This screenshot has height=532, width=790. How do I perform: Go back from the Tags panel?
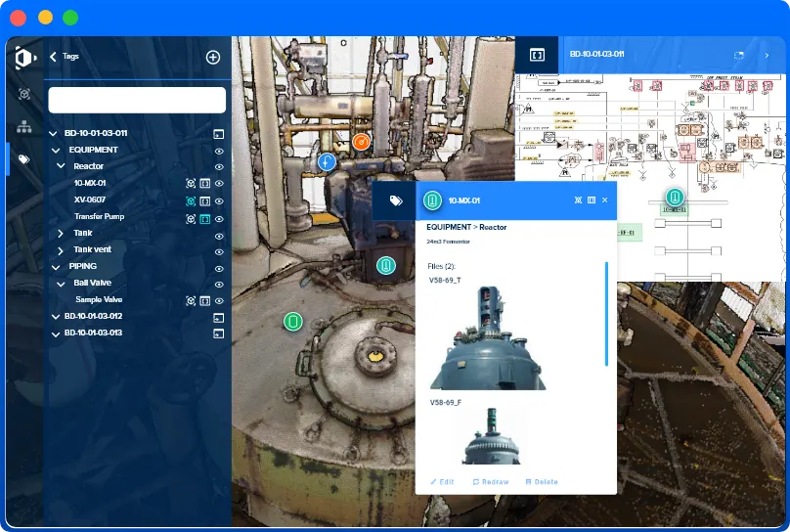(x=54, y=57)
